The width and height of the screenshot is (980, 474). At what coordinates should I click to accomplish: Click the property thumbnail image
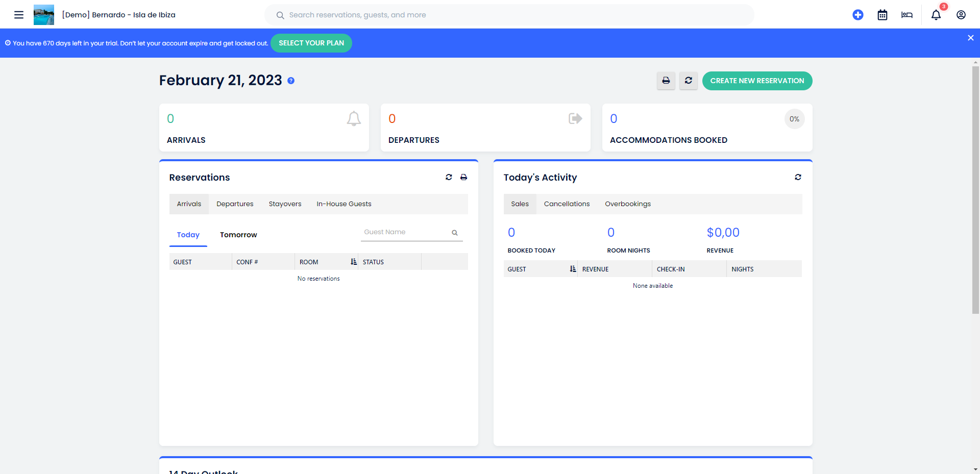pos(44,15)
